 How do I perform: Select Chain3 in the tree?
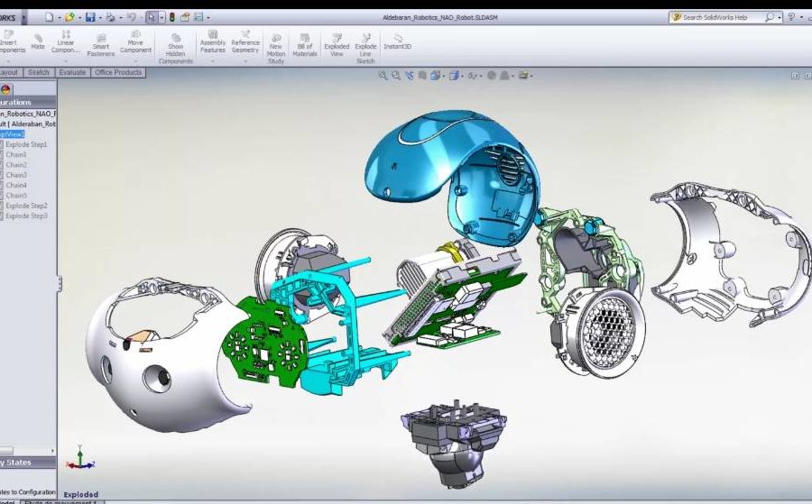[16, 175]
